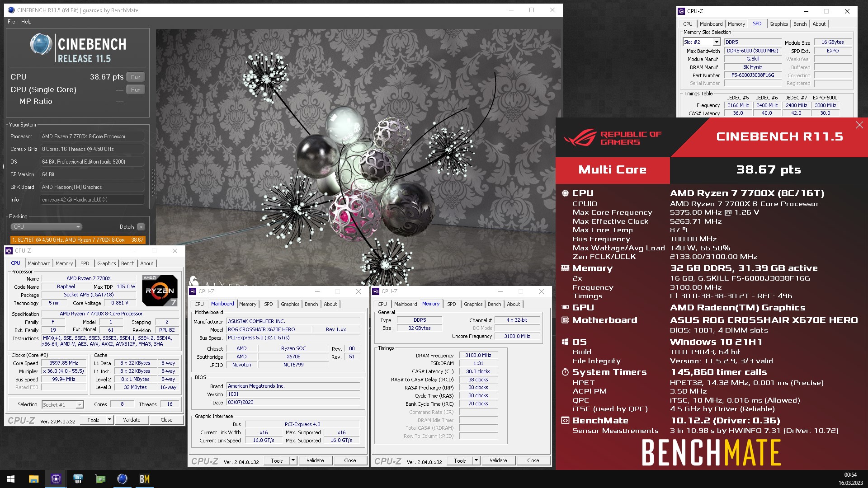Click the OS Windows icon in BenchMate
The height and width of the screenshot is (488, 868).
tap(565, 342)
